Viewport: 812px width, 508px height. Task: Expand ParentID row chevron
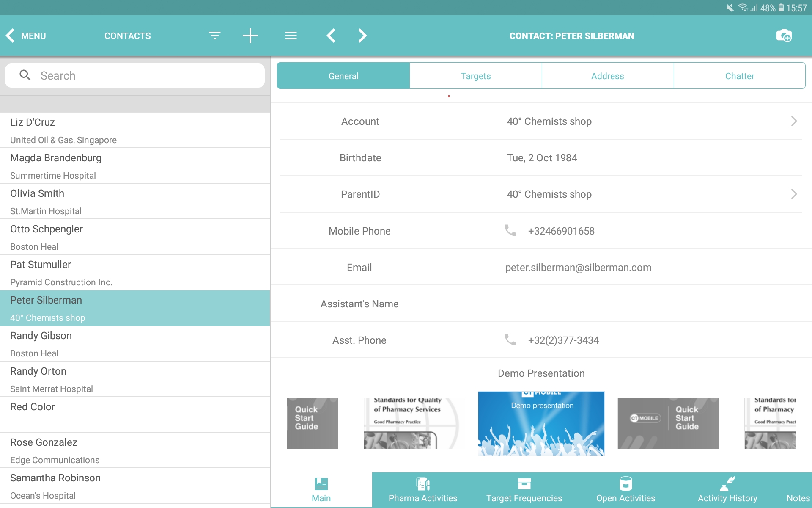point(794,194)
